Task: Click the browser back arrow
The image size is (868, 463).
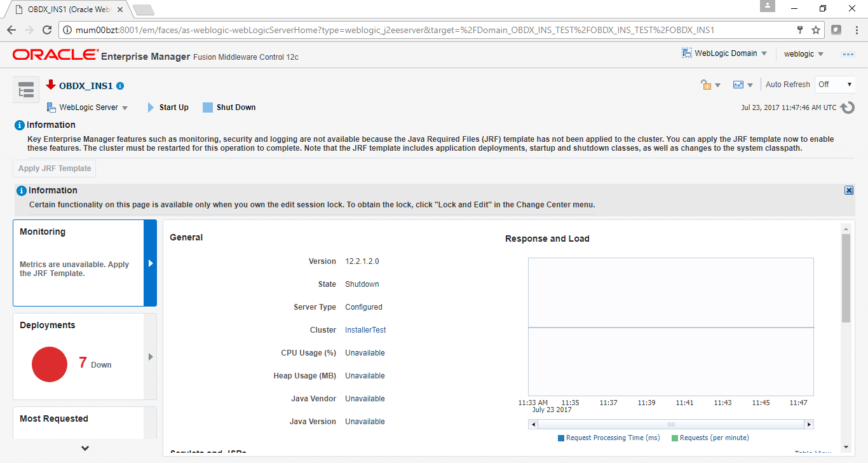Action: [11, 30]
